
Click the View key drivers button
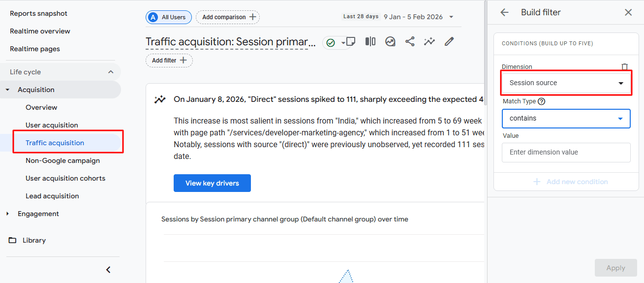[x=212, y=183]
